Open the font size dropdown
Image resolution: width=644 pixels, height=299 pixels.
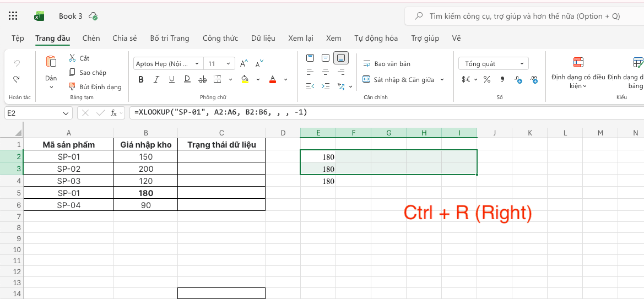coord(229,64)
